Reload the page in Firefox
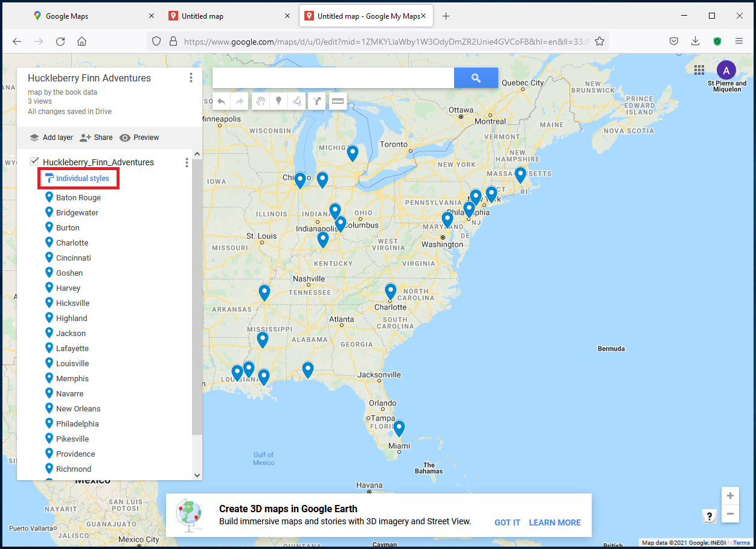 click(60, 41)
